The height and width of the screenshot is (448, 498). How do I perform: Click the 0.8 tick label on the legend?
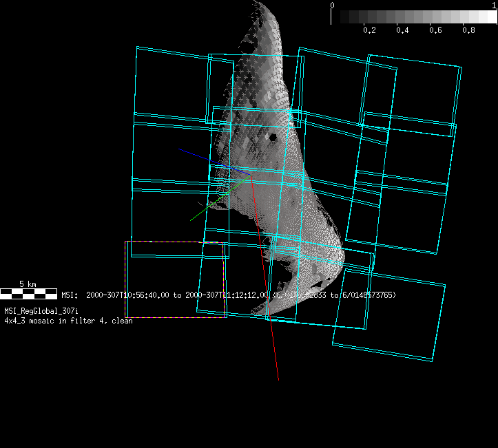coord(468,31)
